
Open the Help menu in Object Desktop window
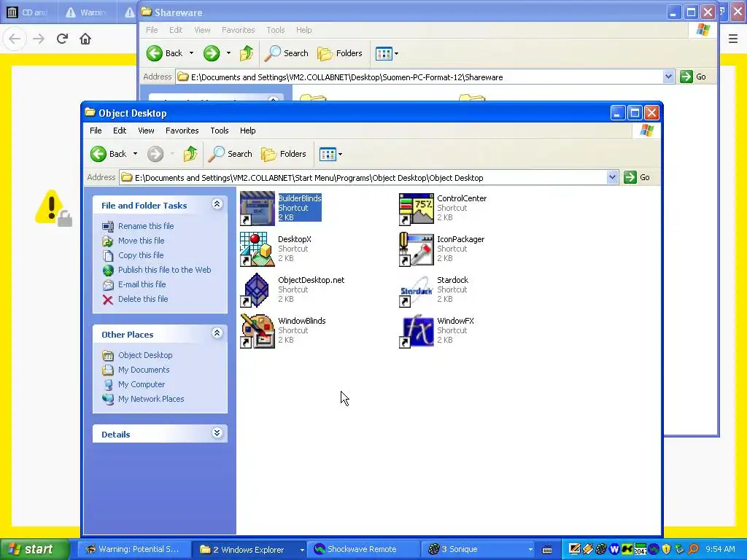[x=248, y=131]
